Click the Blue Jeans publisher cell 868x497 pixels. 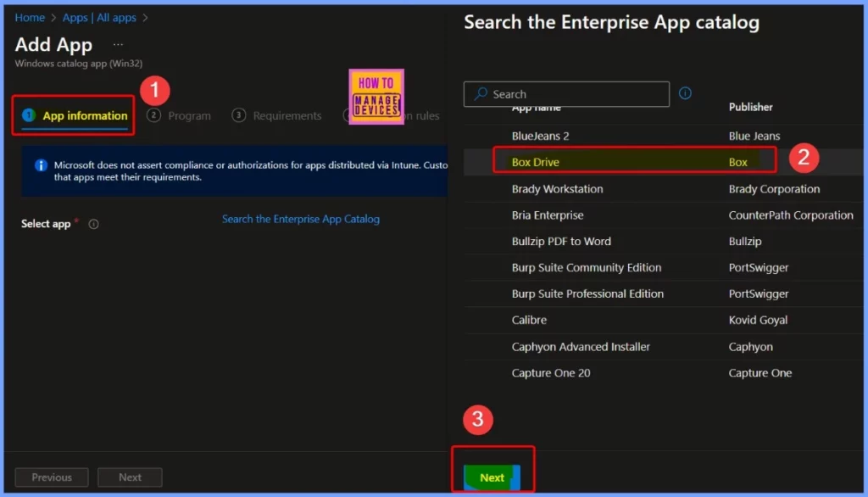[754, 136]
